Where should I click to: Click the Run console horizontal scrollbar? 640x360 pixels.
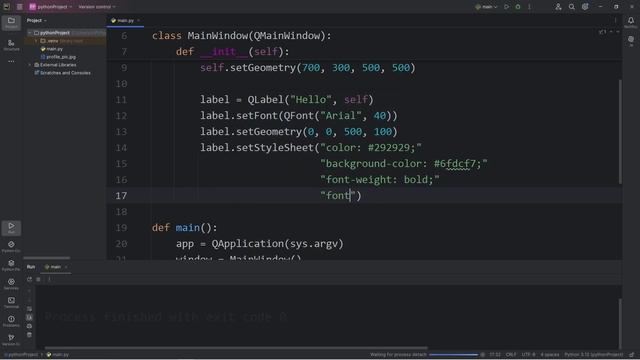pyautogui.click(x=236, y=348)
